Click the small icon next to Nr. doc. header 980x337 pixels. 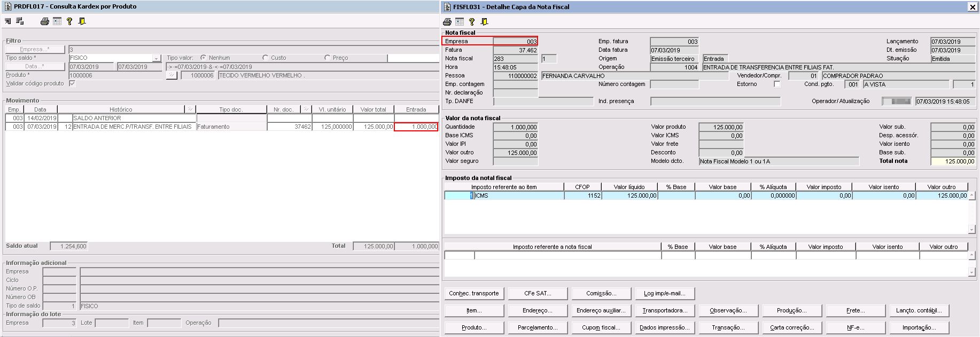(x=306, y=109)
